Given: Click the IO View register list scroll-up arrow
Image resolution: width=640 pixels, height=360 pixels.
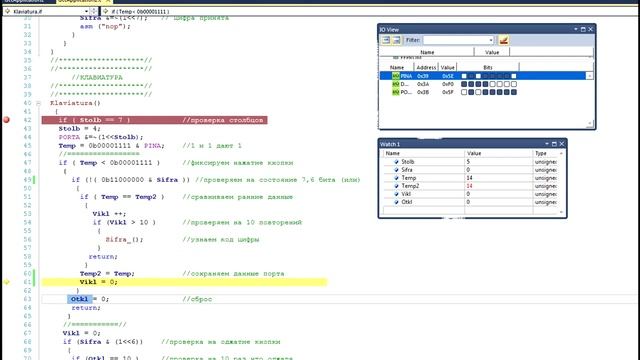Looking at the screenshot, I should (589, 76).
